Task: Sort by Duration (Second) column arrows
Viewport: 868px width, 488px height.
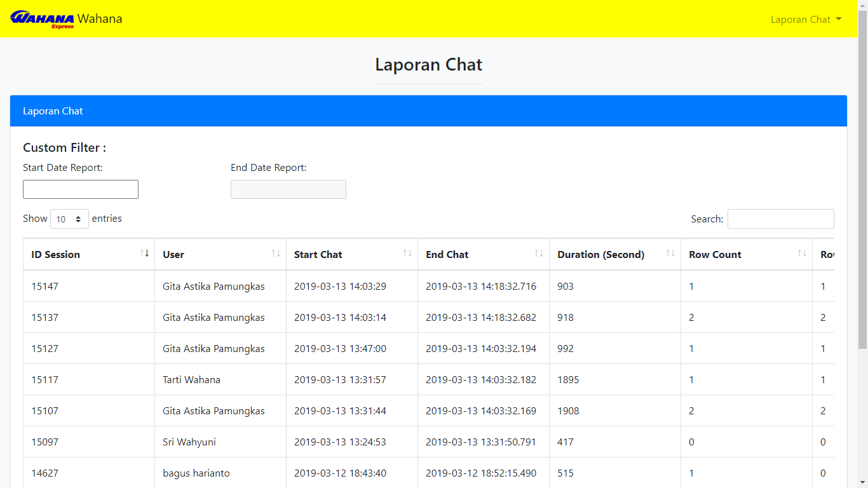Action: tap(670, 254)
